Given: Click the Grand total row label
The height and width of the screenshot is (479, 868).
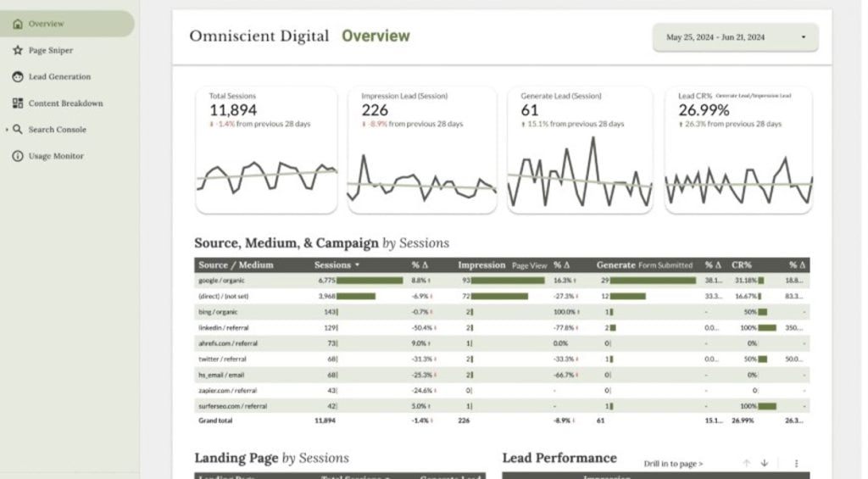Looking at the screenshot, I should (215, 421).
